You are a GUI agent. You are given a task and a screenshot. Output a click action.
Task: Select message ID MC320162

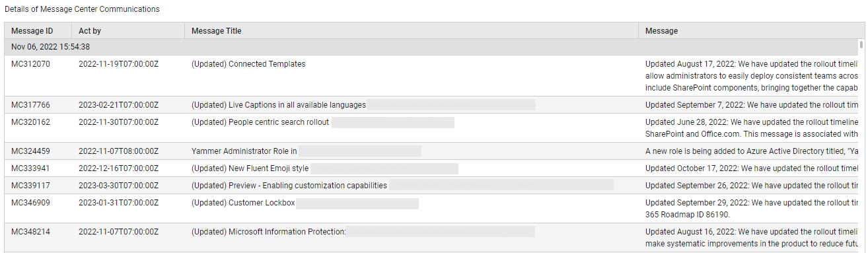pos(30,122)
